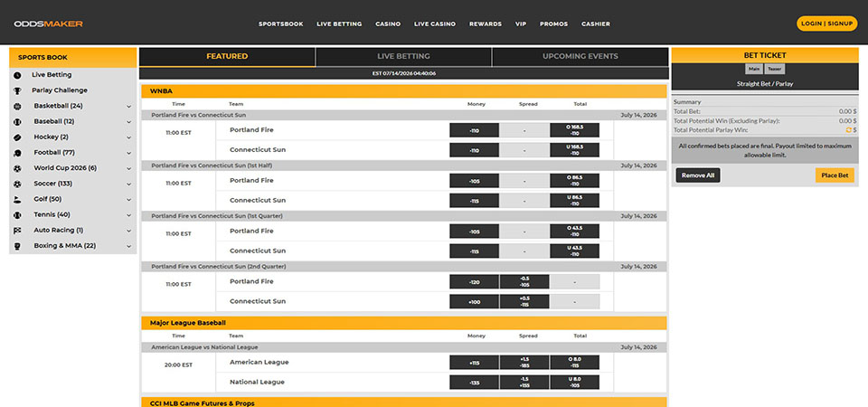
Task: Open the Parlay Challenge sidebar link
Action: (60, 90)
